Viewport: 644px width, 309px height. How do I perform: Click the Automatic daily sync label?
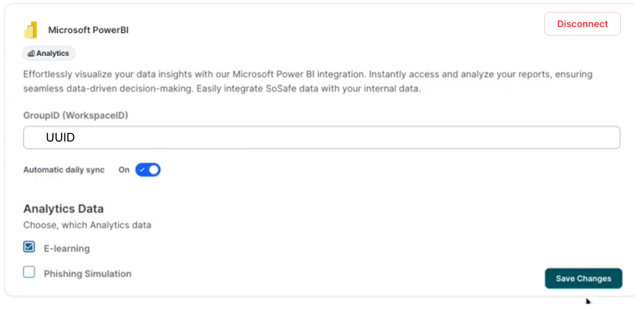(x=64, y=170)
